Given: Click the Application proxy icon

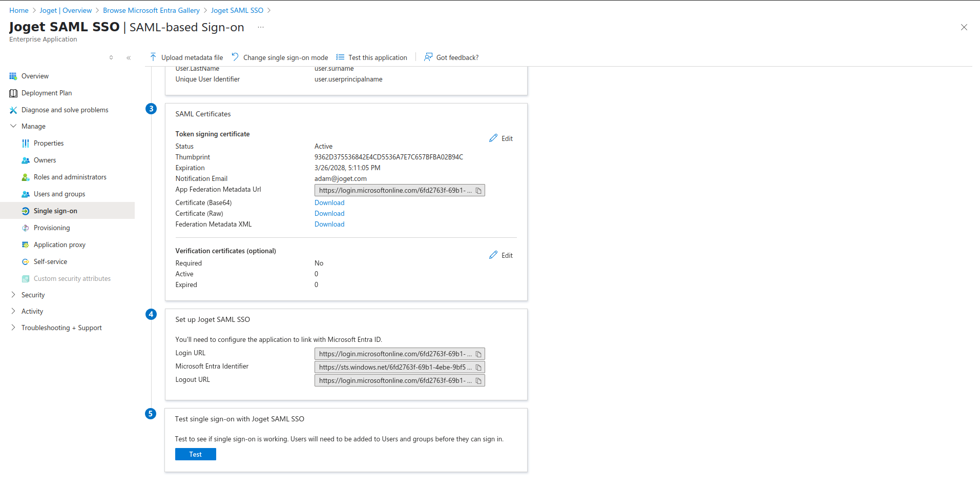Looking at the screenshot, I should (x=26, y=245).
